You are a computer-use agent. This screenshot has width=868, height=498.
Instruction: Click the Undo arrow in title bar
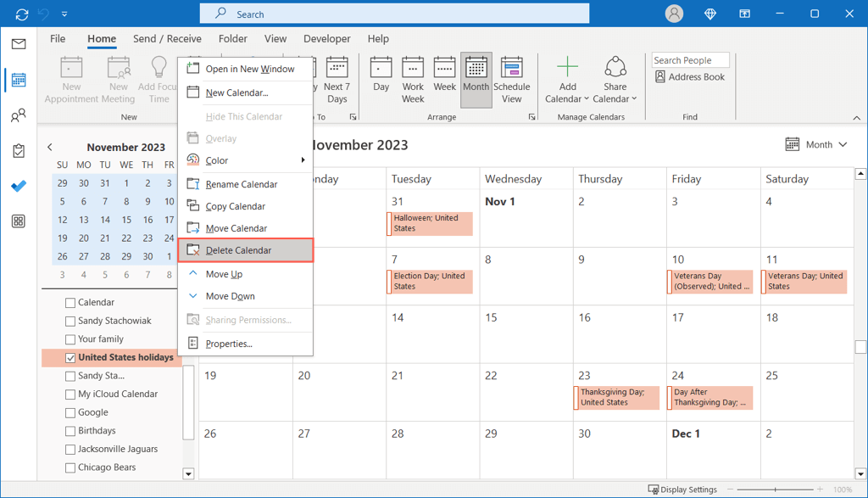click(x=43, y=14)
